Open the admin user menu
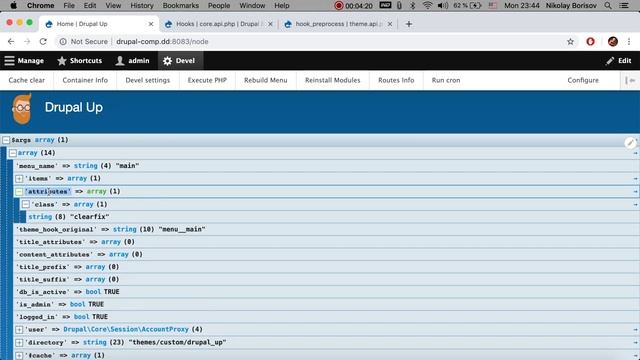This screenshot has height=360, width=640. (132, 61)
